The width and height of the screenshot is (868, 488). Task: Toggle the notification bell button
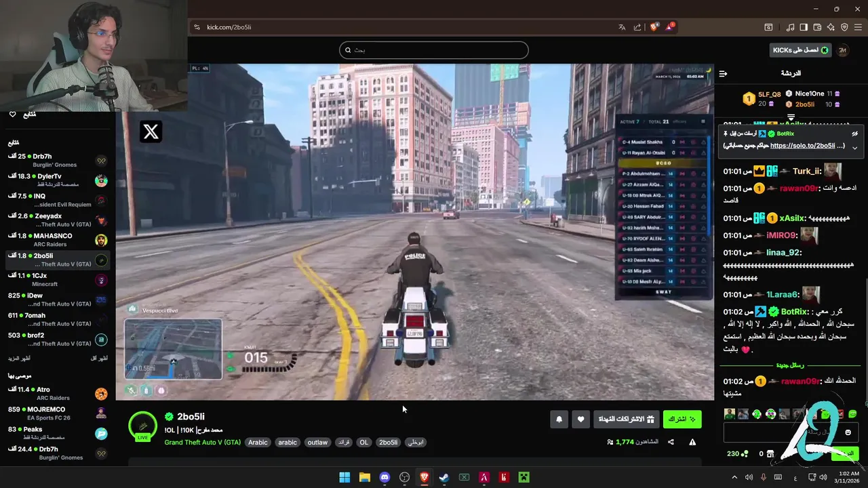tap(559, 420)
